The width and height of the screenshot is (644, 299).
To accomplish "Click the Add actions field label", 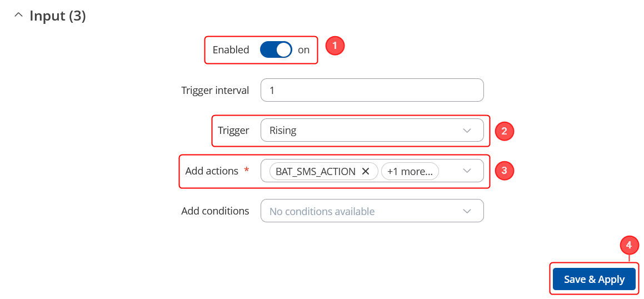I will [212, 171].
